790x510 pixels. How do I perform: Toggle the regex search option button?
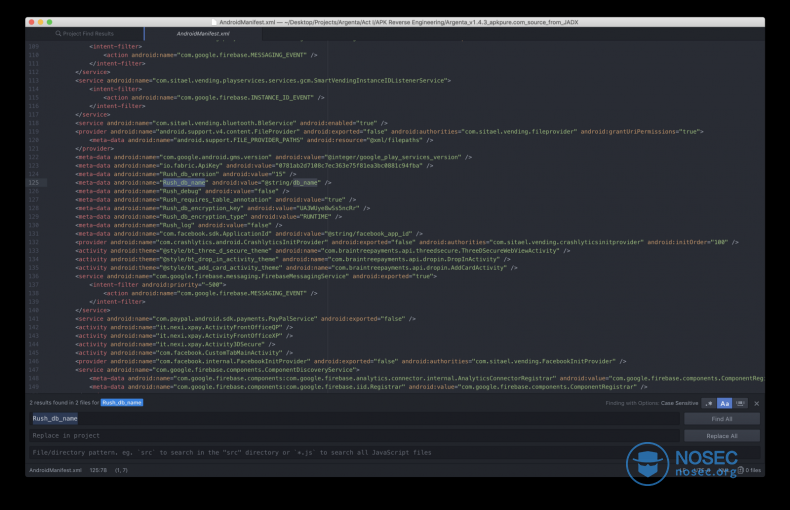[x=709, y=403]
